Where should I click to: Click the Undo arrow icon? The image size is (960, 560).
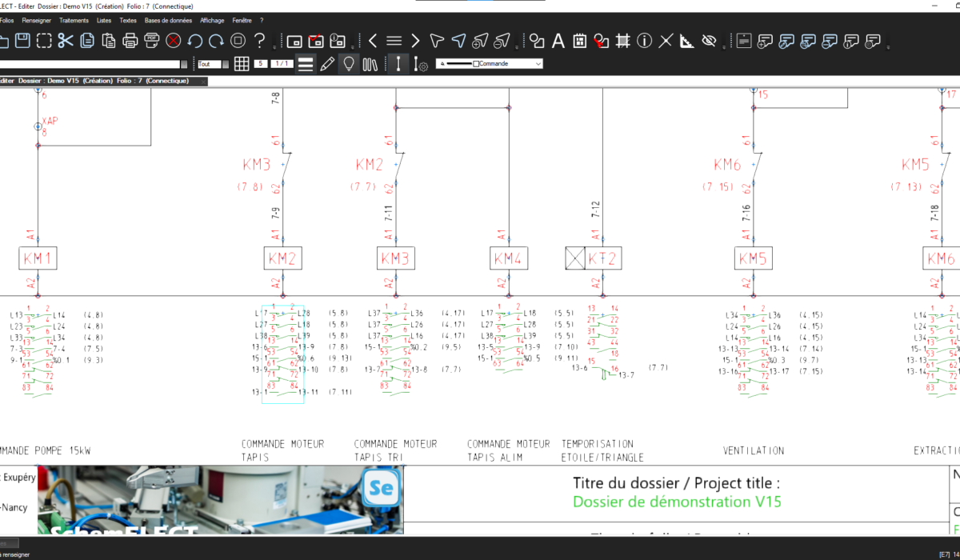195,40
